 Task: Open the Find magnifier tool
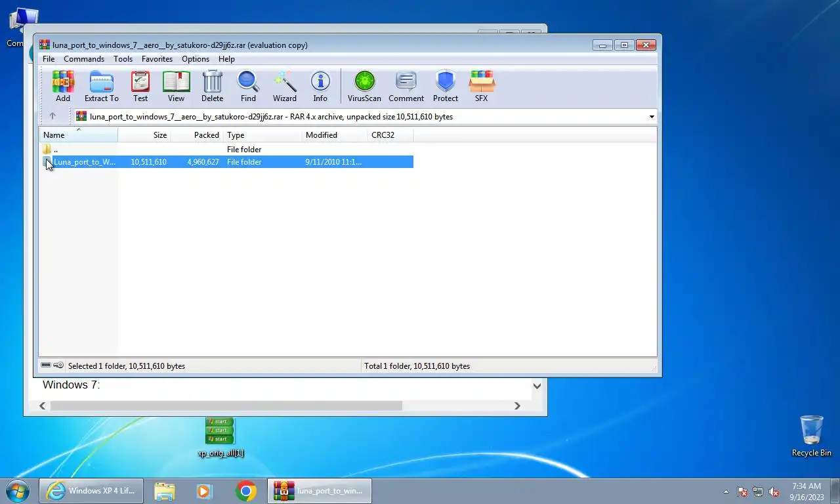click(248, 87)
